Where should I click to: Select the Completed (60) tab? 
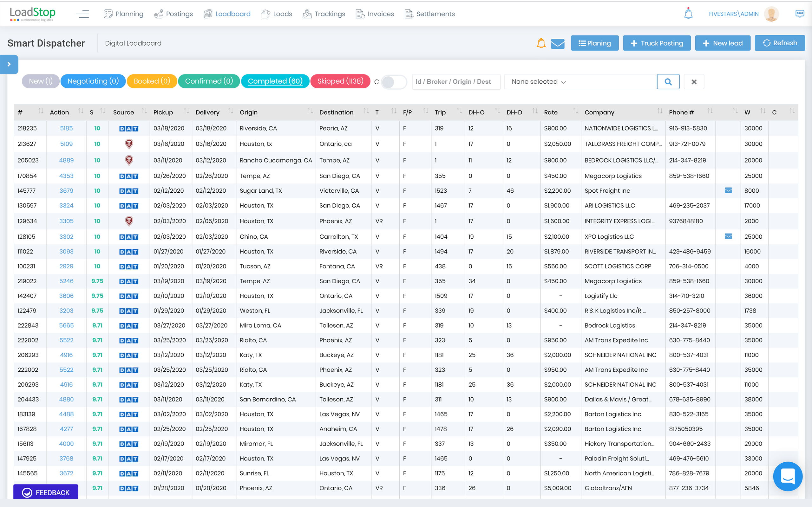coord(275,81)
